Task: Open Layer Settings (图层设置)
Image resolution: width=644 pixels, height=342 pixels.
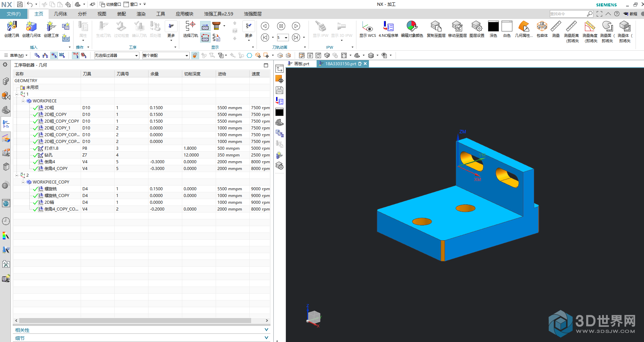Action: (x=477, y=27)
